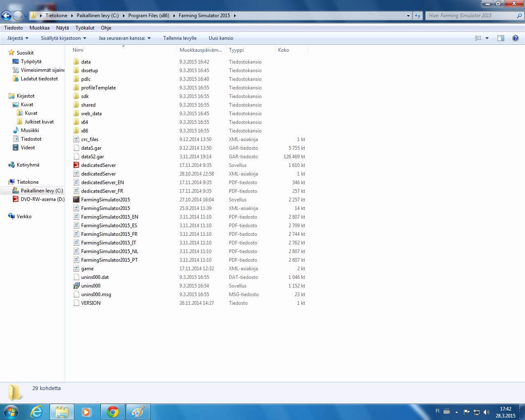Expand the breadcrumb arrow after Program Files (x86)
Viewport: 525px width, 420px height.
(x=174, y=16)
